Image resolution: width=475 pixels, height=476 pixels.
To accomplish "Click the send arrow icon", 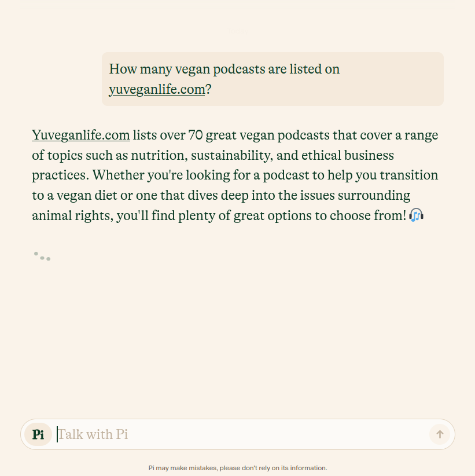I will coord(440,434).
